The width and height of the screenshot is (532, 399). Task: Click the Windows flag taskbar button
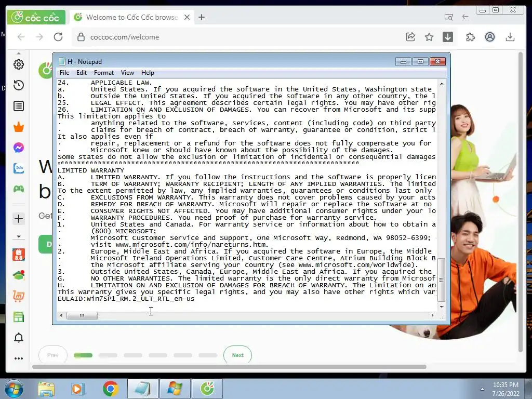pyautogui.click(x=175, y=389)
